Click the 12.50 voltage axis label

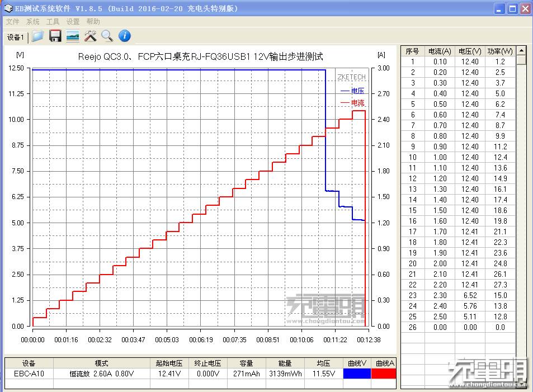coord(16,68)
